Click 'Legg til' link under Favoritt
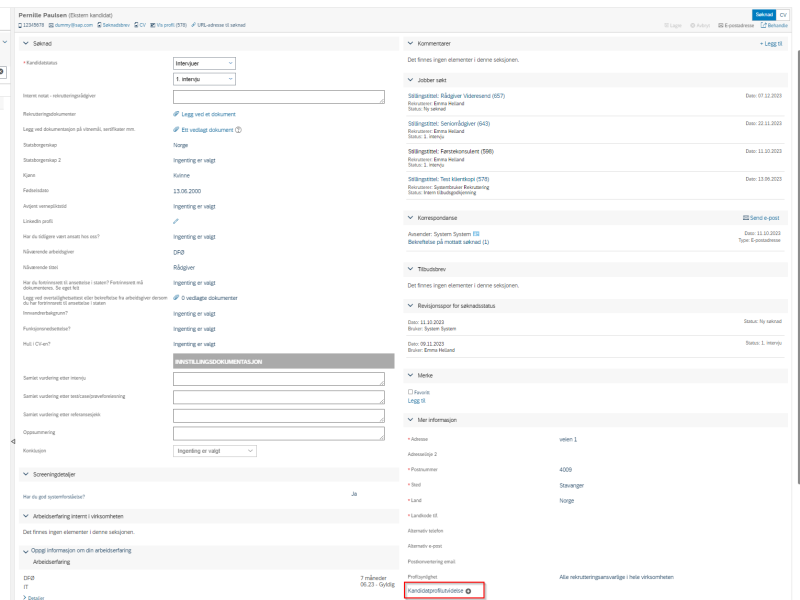This screenshot has height=600, width=800. point(416,401)
